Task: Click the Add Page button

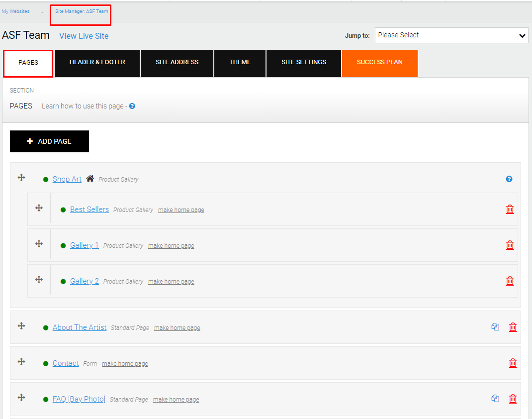Action: point(49,141)
